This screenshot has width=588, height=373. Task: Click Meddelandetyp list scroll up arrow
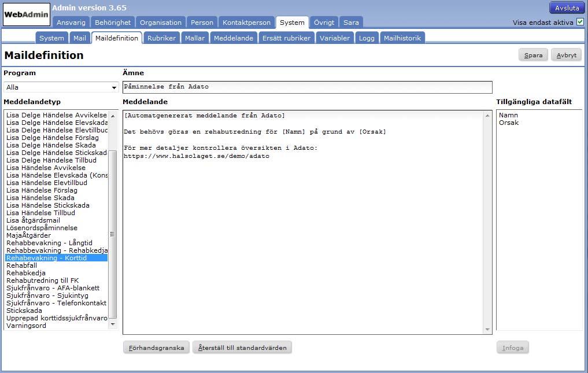[x=113, y=116]
